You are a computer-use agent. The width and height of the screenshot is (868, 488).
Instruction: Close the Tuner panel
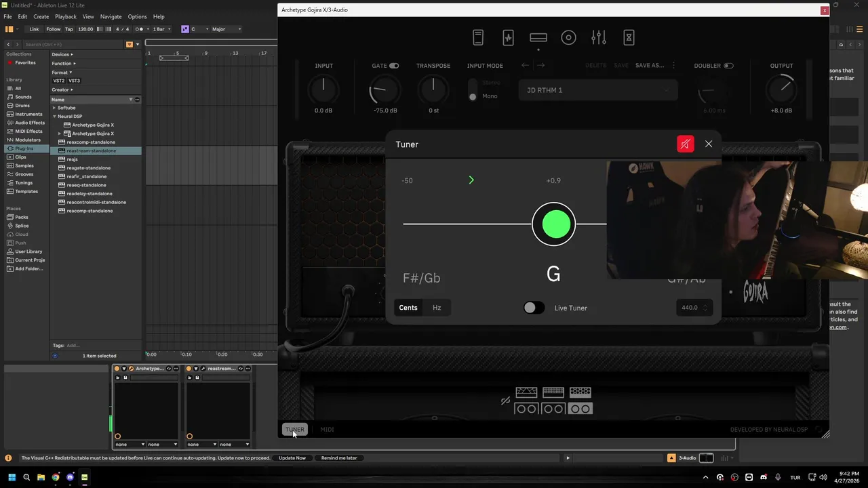point(709,144)
